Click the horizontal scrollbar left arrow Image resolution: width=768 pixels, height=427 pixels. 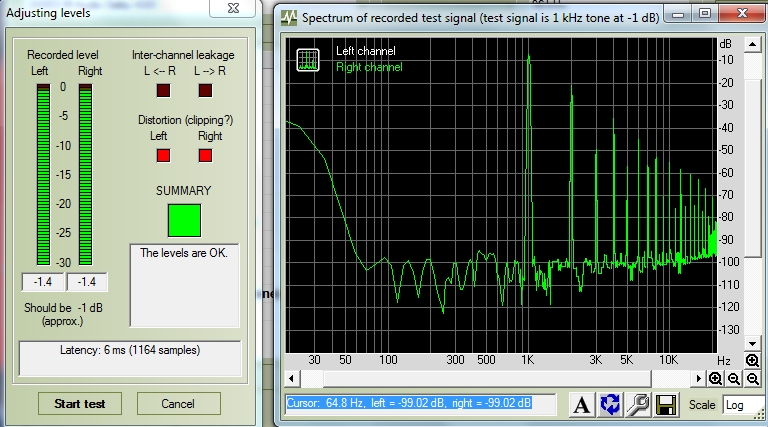(x=291, y=379)
